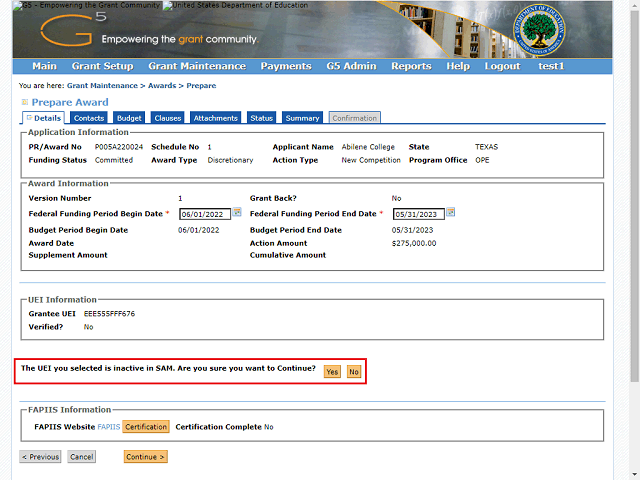Click the vertical scrollbar thumb
This screenshot has height=480, width=640.
click(635, 196)
